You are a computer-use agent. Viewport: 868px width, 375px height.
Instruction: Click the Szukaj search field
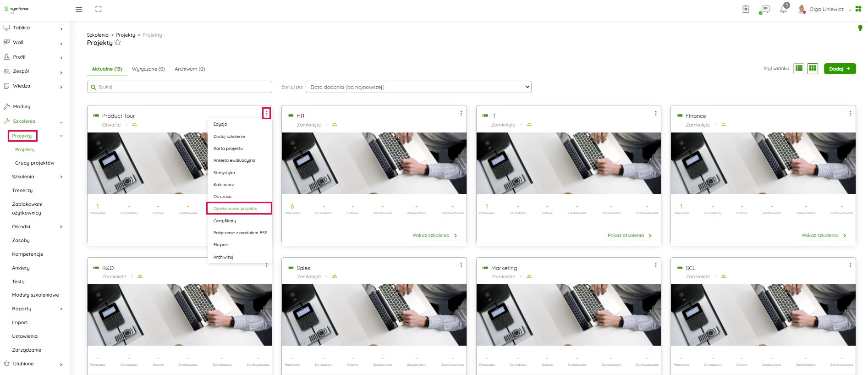pos(180,87)
